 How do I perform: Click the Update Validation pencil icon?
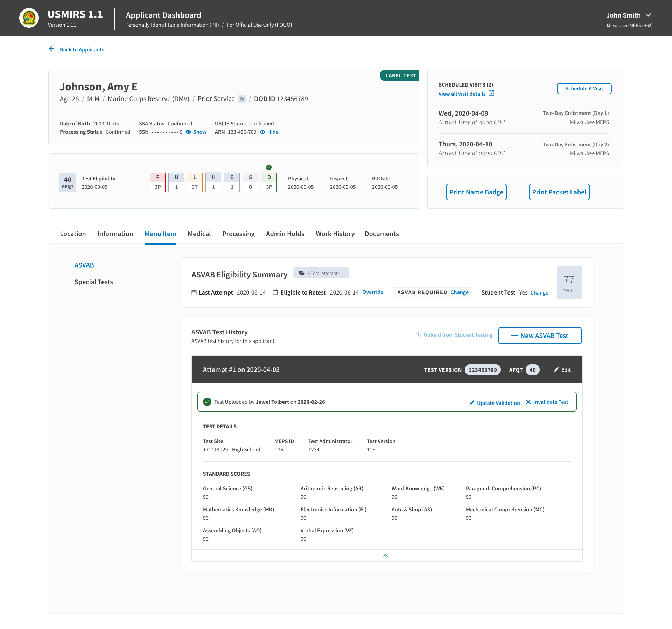(472, 403)
